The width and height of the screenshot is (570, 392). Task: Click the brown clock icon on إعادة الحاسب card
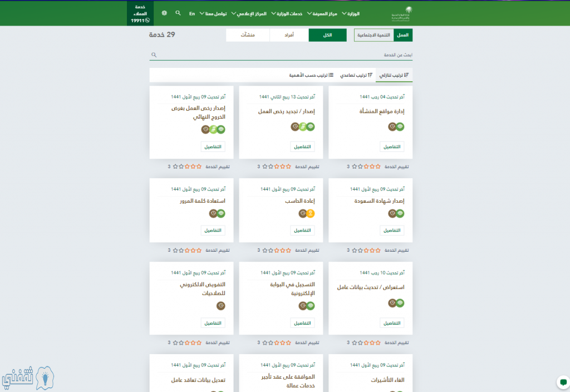(302, 213)
